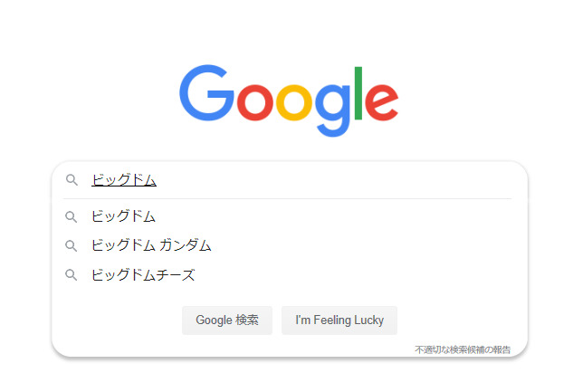Select the ビッグドム autocomplete suggestion
The height and width of the screenshot is (392, 583).
tap(124, 216)
